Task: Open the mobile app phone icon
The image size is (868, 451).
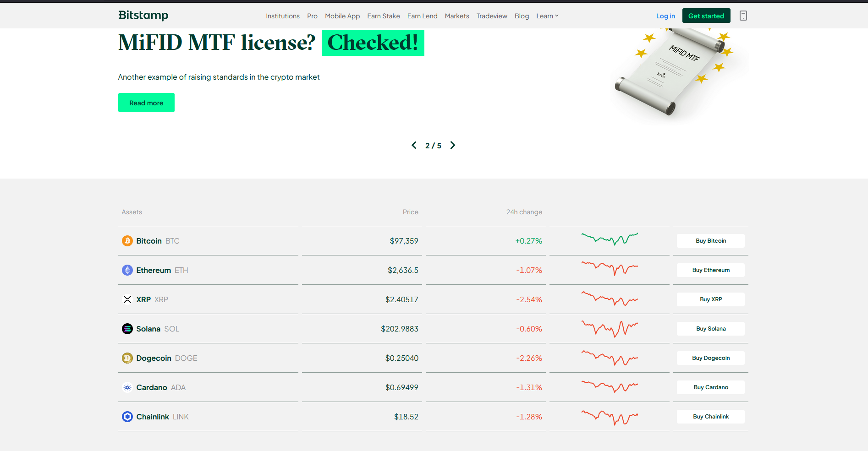Action: pyautogui.click(x=743, y=16)
